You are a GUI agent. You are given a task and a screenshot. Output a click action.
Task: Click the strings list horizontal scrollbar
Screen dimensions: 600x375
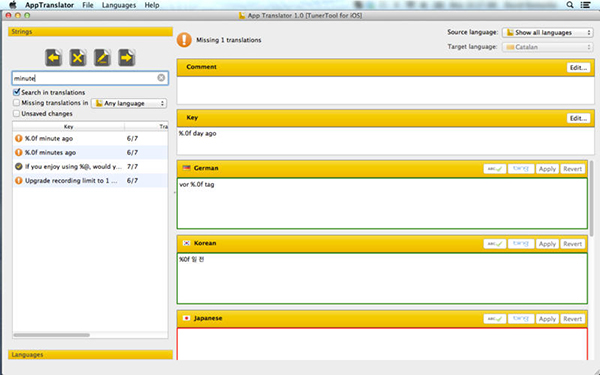pyautogui.click(x=52, y=335)
